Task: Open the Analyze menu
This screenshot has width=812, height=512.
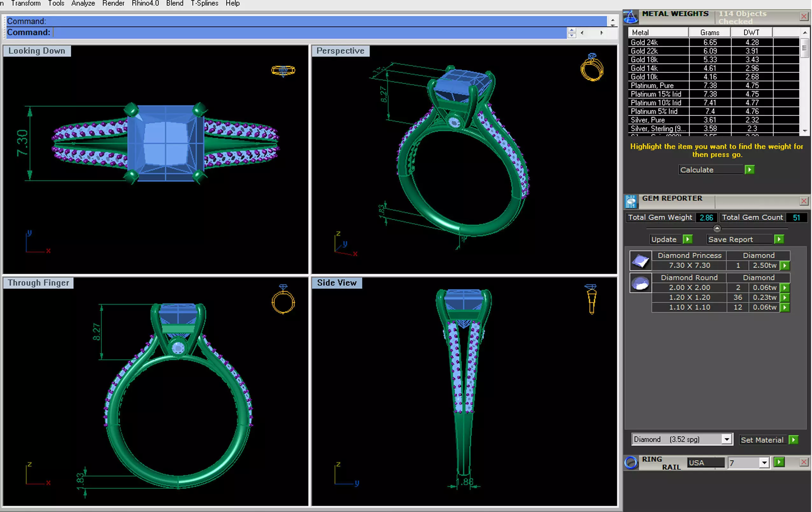Action: [83, 4]
